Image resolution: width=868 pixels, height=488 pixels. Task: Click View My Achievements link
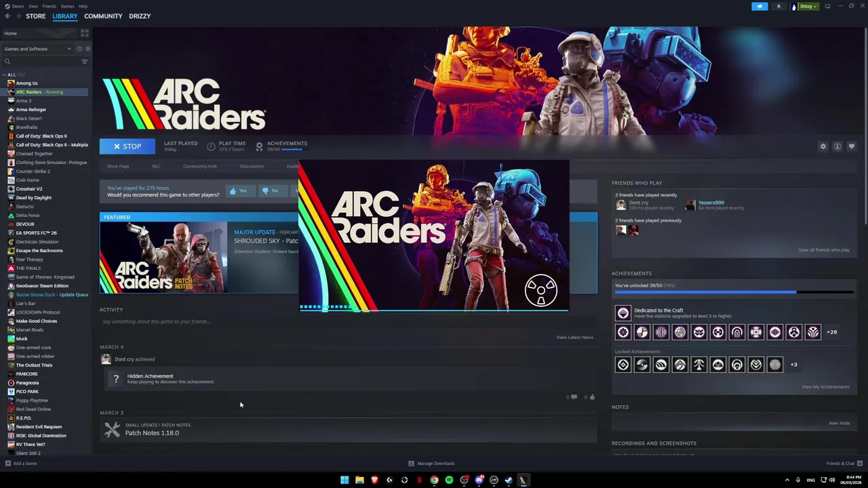[825, 387]
